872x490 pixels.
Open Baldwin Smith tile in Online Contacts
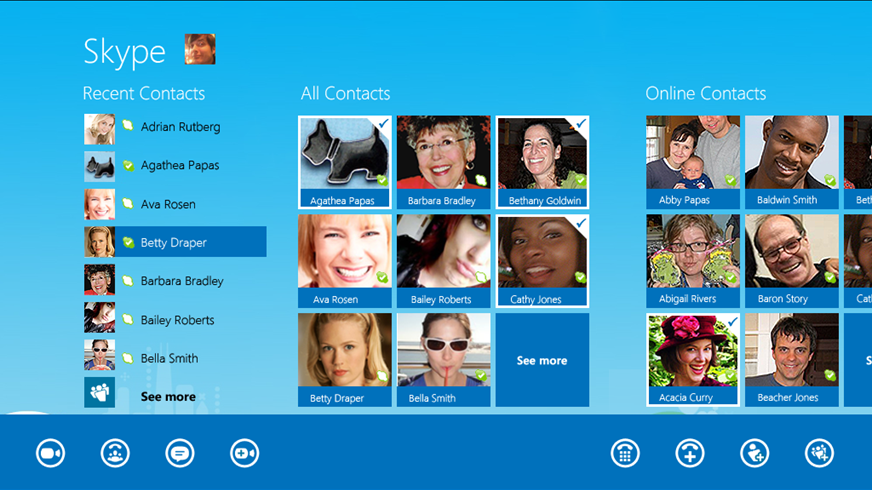(792, 162)
